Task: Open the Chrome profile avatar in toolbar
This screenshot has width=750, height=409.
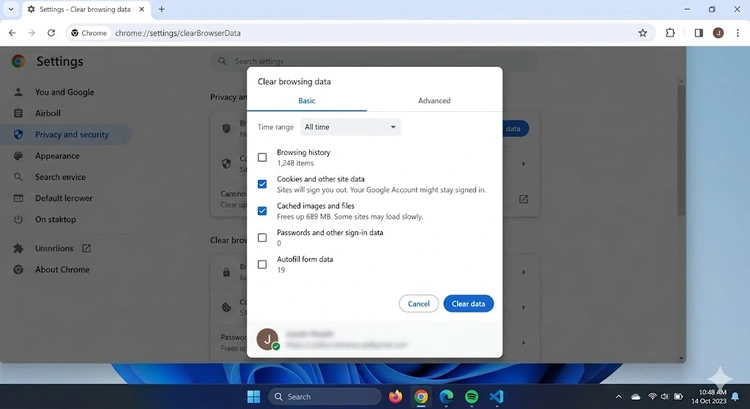Action: tap(718, 33)
